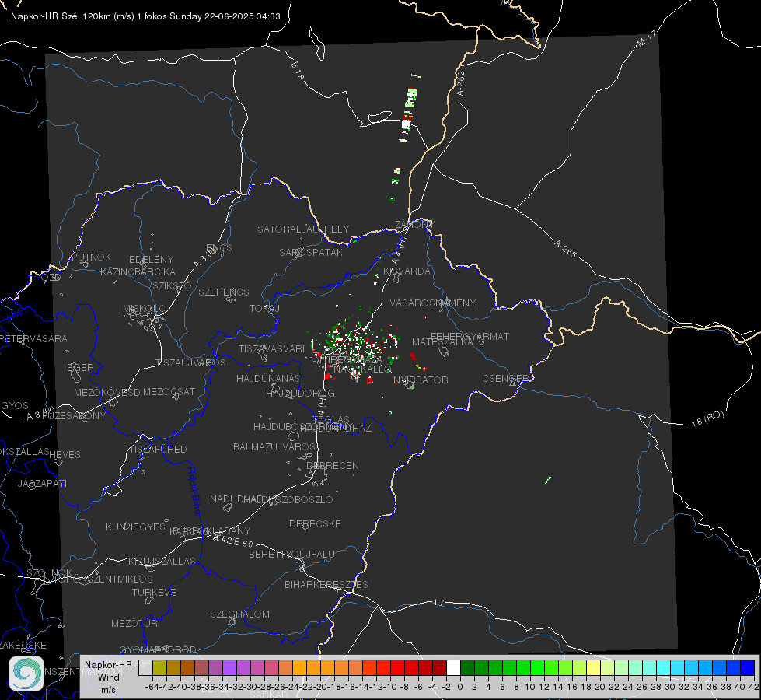Select the olive swatch between -64 and -42
The height and width of the screenshot is (700, 761).
159,668
